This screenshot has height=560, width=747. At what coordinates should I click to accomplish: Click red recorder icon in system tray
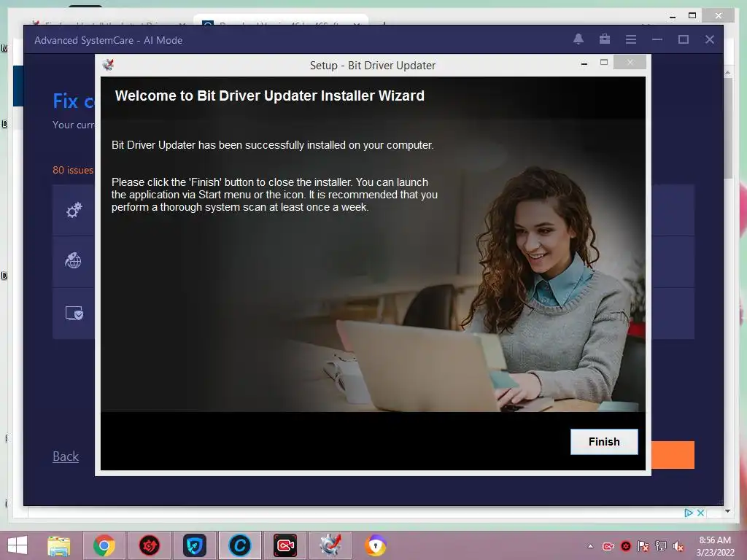(608, 546)
